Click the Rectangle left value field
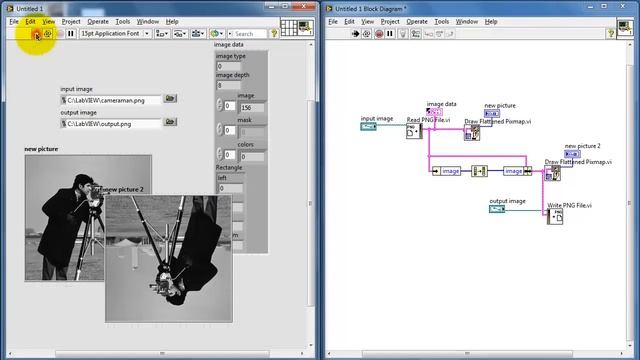The width and height of the screenshot is (640, 360). (x=231, y=188)
